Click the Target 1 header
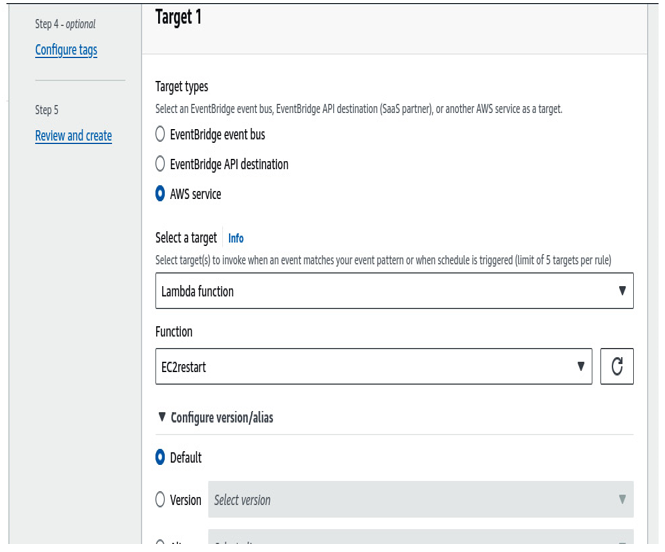Image resolution: width=665 pixels, height=552 pixels. [179, 18]
